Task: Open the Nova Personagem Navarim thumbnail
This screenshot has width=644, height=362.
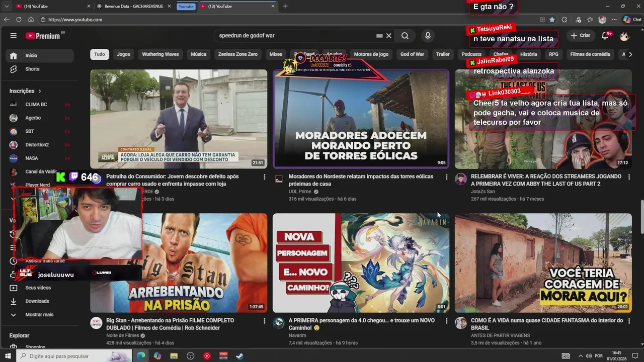Action: 361,262
